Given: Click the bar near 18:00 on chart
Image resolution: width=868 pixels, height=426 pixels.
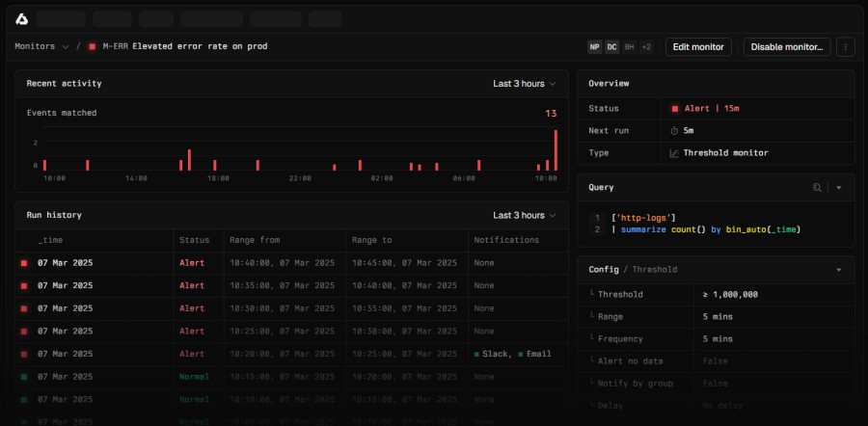Looking at the screenshot, I should click(x=215, y=166).
